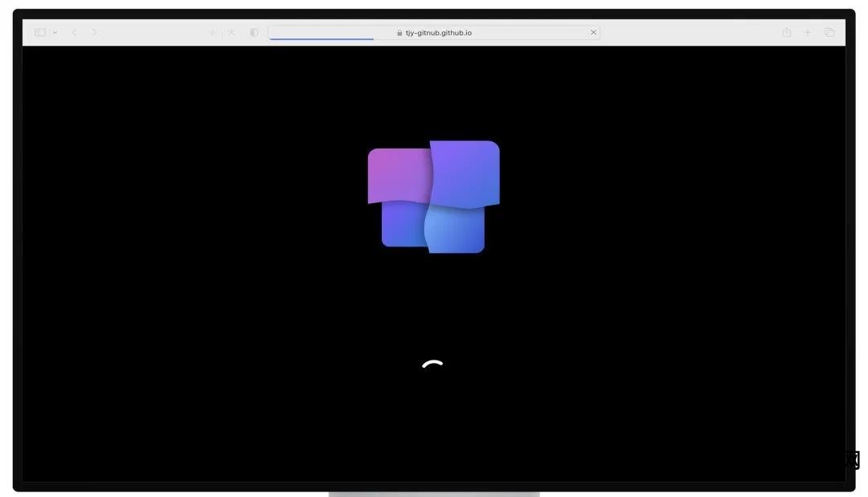Stop loading with the X button

pos(593,33)
